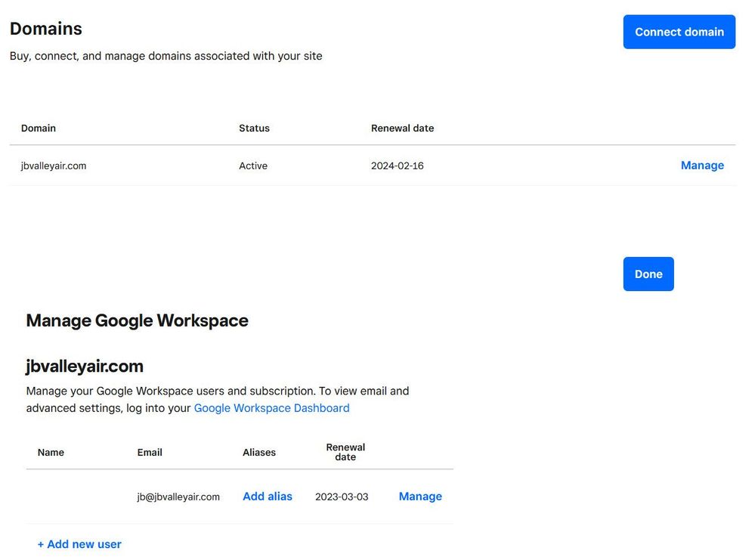Click the Name column header
Viewport: 755px width, 560px height.
[x=51, y=453]
